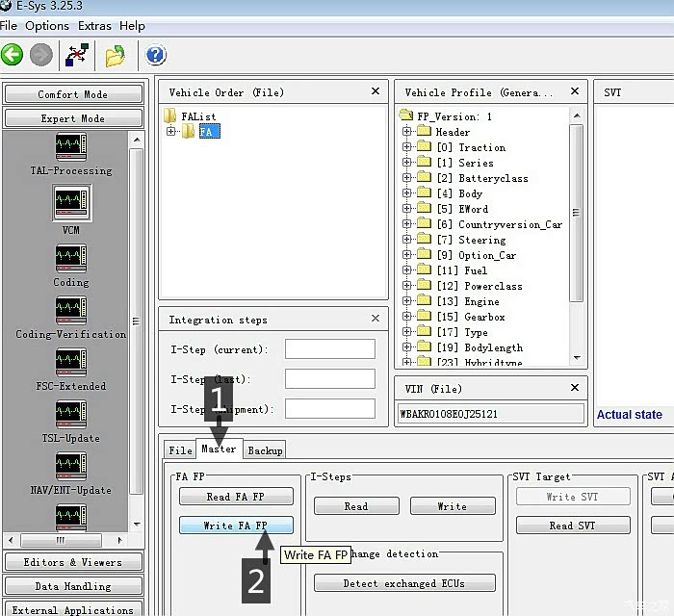Expand the Header folder in Vehicle Profile
This screenshot has width=674, height=616.
[x=407, y=132]
